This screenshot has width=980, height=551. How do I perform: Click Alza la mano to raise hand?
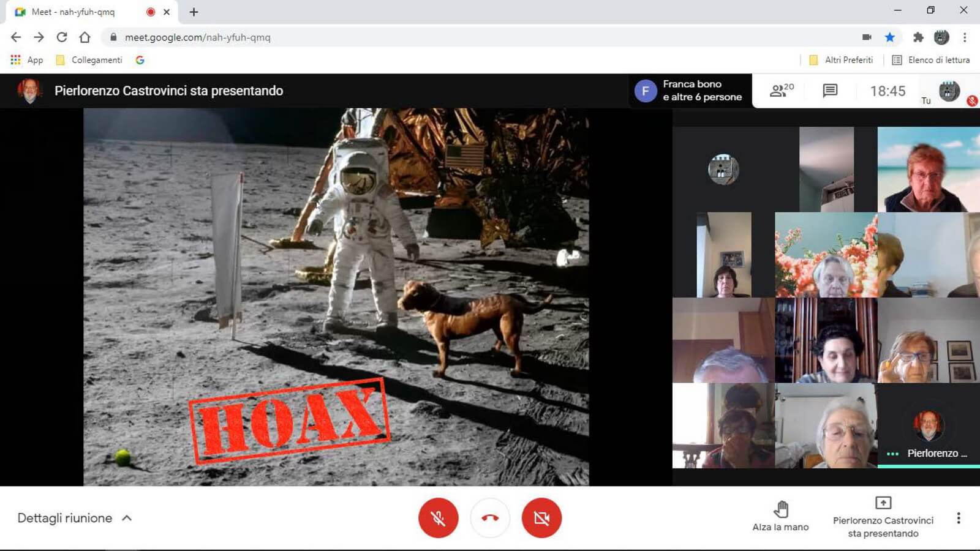coord(780,516)
